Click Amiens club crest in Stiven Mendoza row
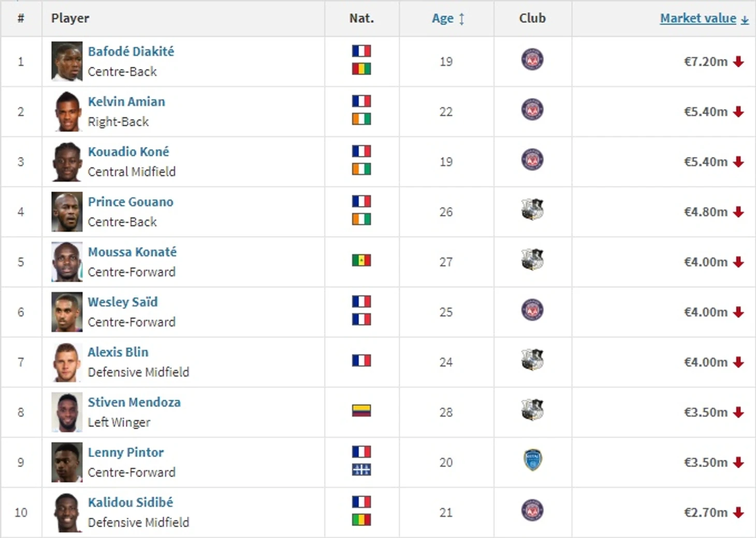This screenshot has height=538, width=756. (x=532, y=411)
